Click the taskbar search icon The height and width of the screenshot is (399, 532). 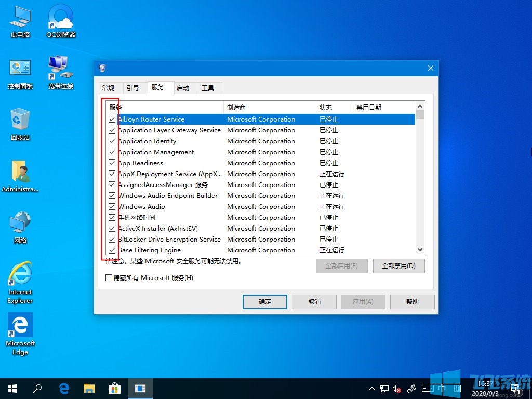pos(37,388)
